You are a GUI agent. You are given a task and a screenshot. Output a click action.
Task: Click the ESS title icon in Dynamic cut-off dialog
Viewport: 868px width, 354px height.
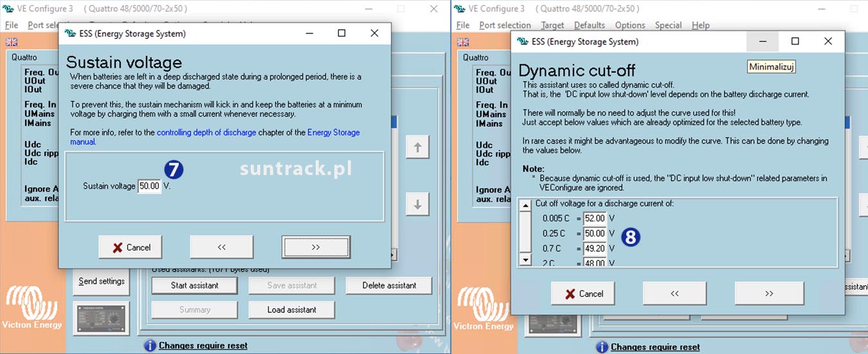point(523,42)
